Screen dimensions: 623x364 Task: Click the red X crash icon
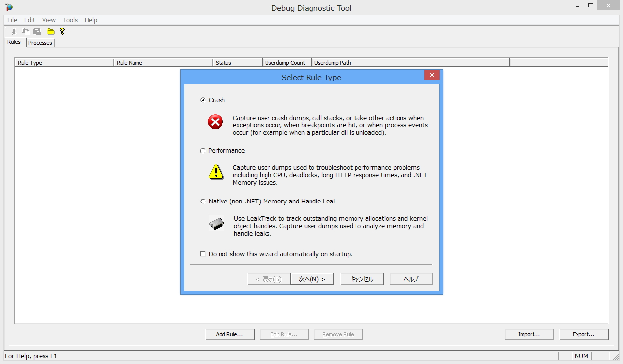216,121
